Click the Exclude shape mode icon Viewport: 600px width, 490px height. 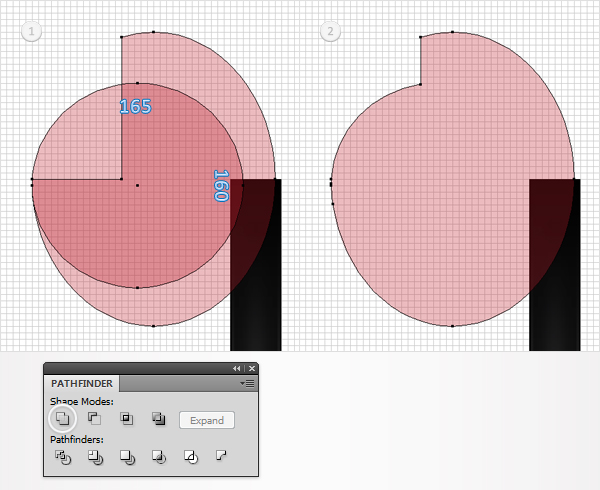(159, 418)
